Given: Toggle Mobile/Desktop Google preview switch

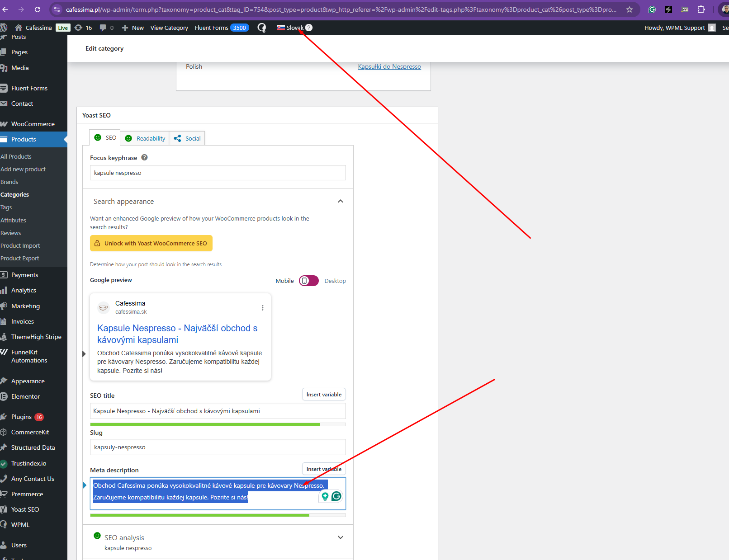Looking at the screenshot, I should point(309,281).
